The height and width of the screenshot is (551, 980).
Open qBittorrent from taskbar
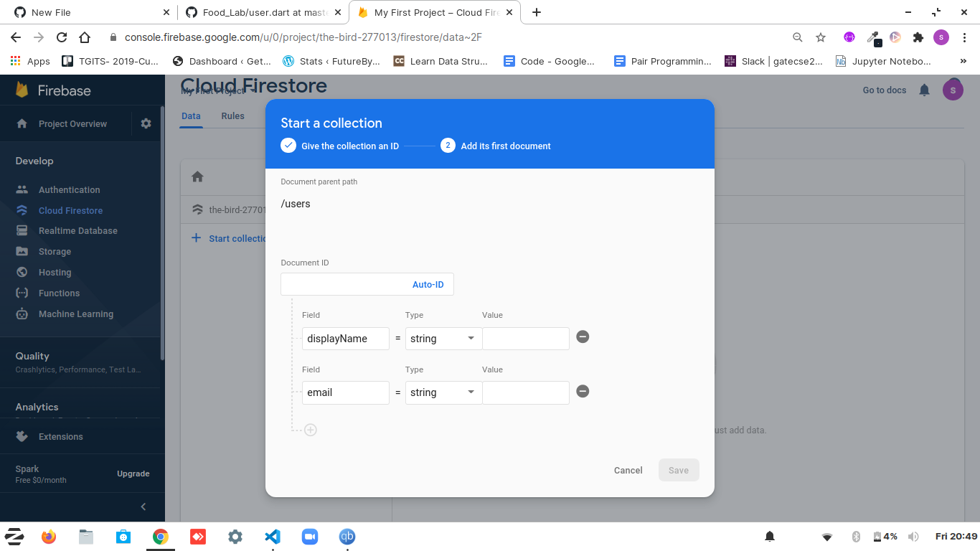[x=347, y=537]
